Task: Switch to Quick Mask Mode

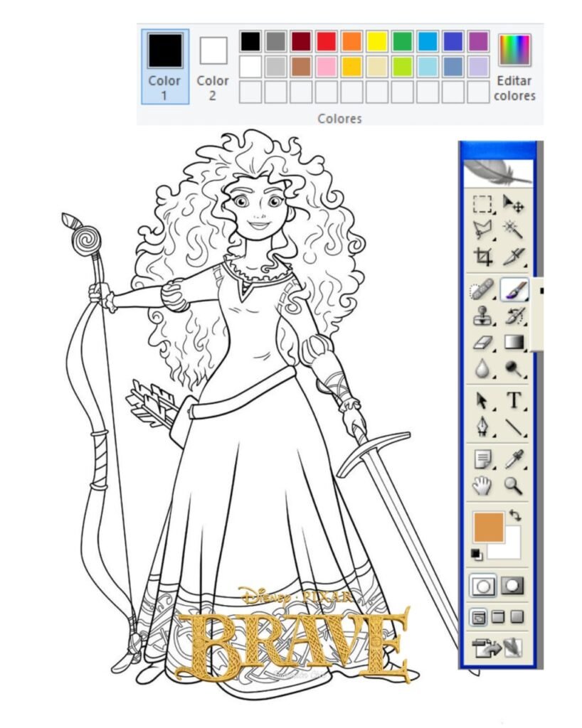Action: [512, 586]
